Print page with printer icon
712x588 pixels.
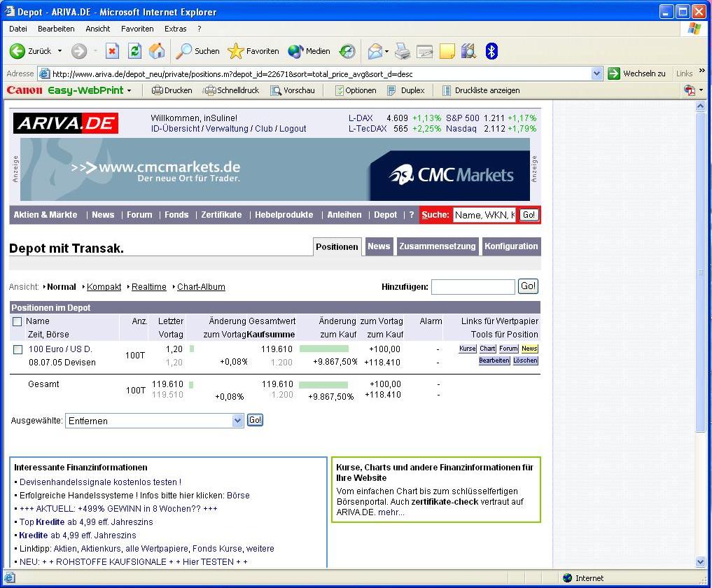point(403,51)
